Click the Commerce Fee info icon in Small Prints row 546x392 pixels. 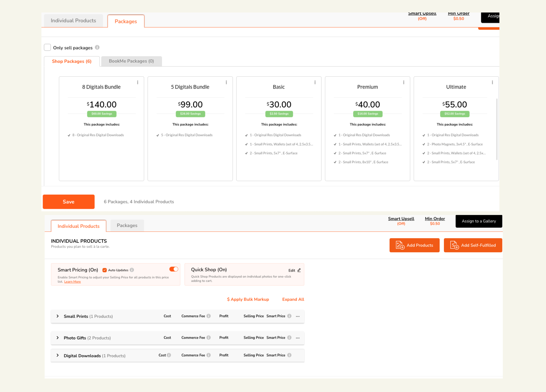[x=209, y=316]
